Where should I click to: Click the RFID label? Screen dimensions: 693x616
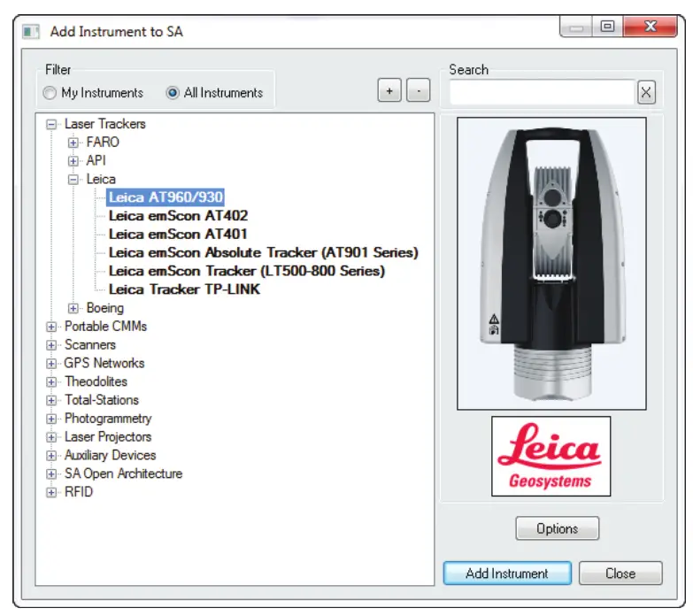click(x=79, y=492)
